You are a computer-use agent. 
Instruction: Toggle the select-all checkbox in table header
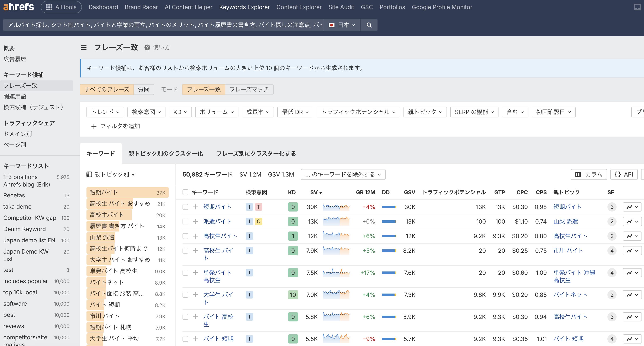[x=185, y=192]
